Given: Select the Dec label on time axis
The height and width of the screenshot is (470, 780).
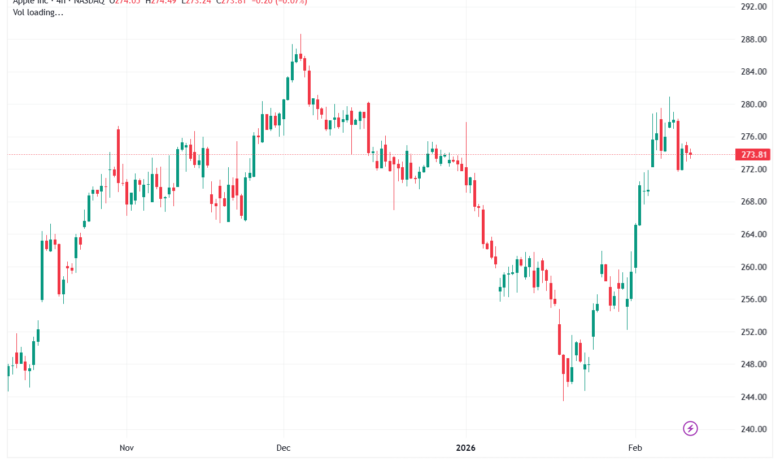Looking at the screenshot, I should pyautogui.click(x=282, y=447).
